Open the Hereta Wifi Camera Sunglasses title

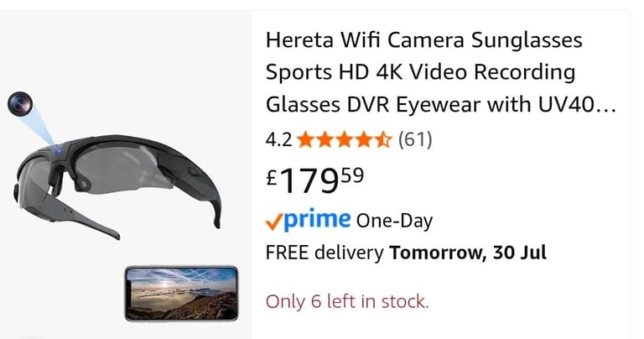tap(440, 72)
